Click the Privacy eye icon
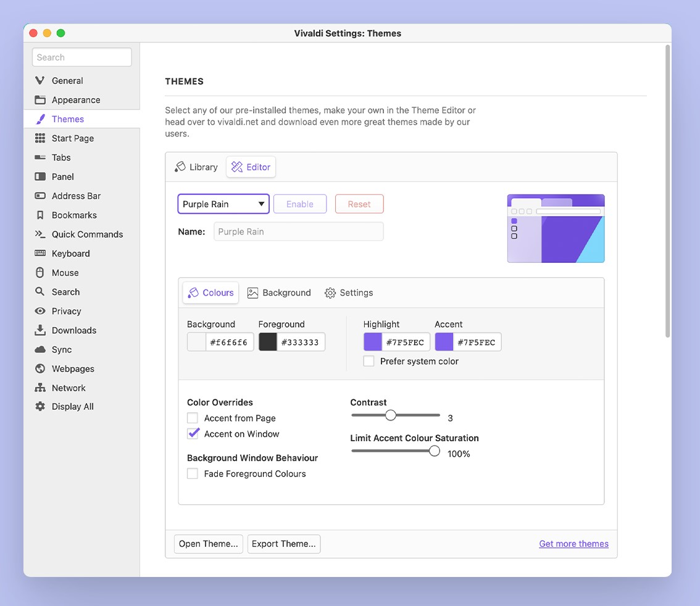Screen dimensions: 700x606 pos(40,310)
